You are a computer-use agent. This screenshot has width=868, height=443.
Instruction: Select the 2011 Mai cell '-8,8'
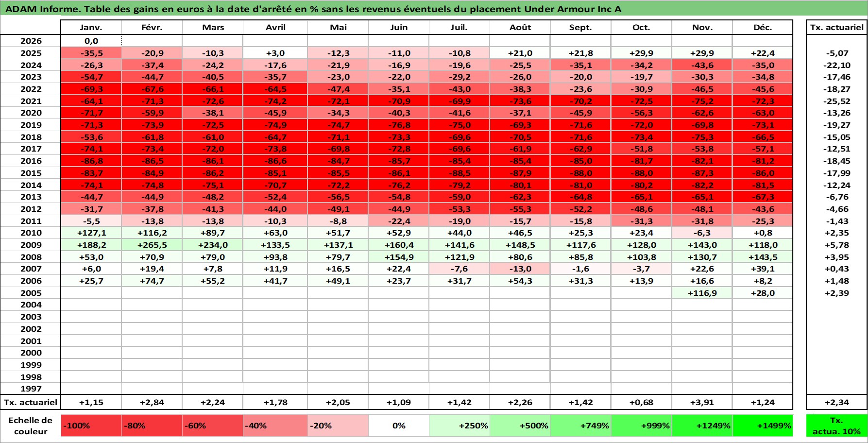pos(338,221)
